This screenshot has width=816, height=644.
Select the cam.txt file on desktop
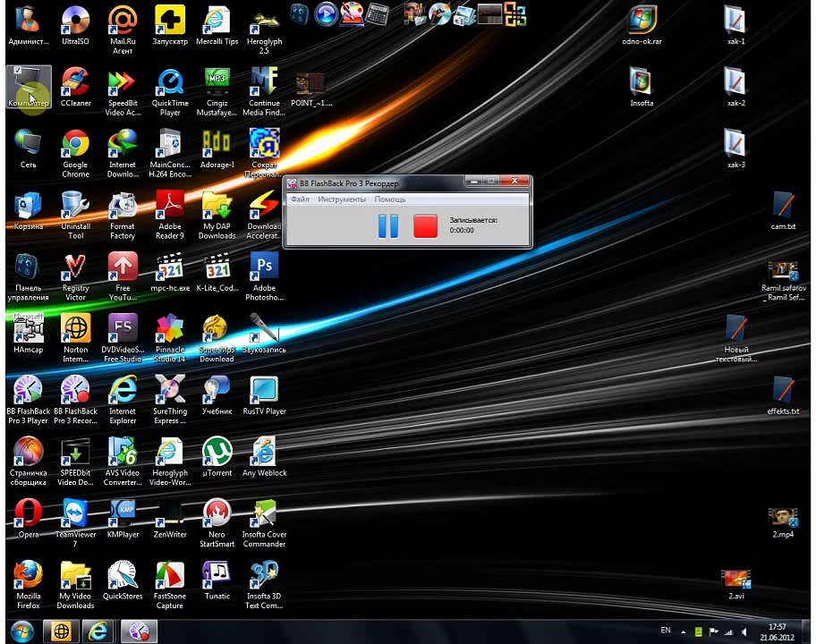[x=783, y=211]
